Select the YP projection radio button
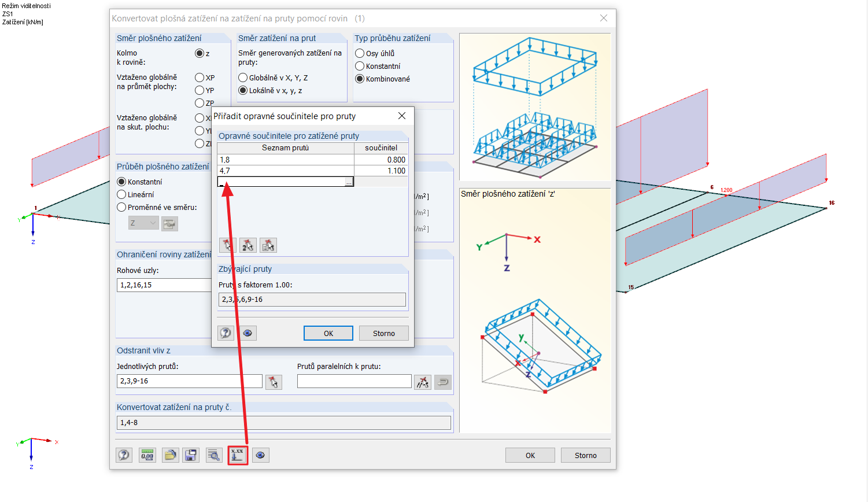 [x=200, y=90]
